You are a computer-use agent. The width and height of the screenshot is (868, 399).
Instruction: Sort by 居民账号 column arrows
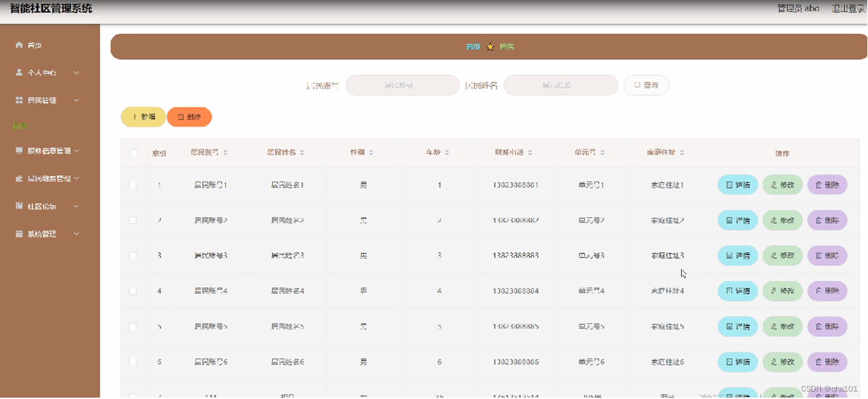pyautogui.click(x=226, y=153)
